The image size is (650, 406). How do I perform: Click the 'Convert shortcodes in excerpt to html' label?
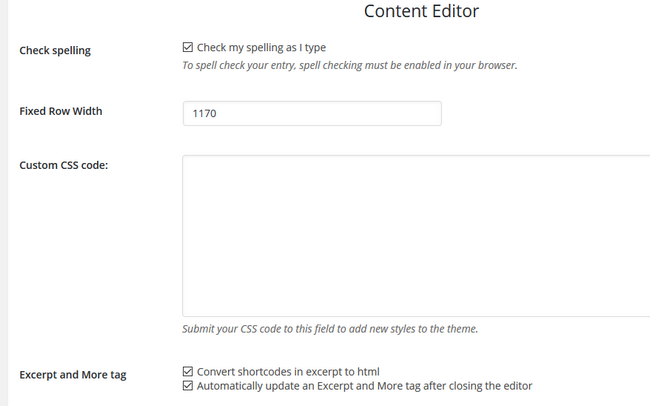pos(288,372)
